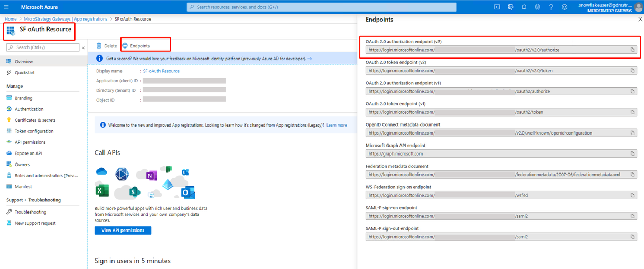Viewport: 644px width, 269px height.
Task: Click the feedback smiley icon
Action: coord(564,7)
